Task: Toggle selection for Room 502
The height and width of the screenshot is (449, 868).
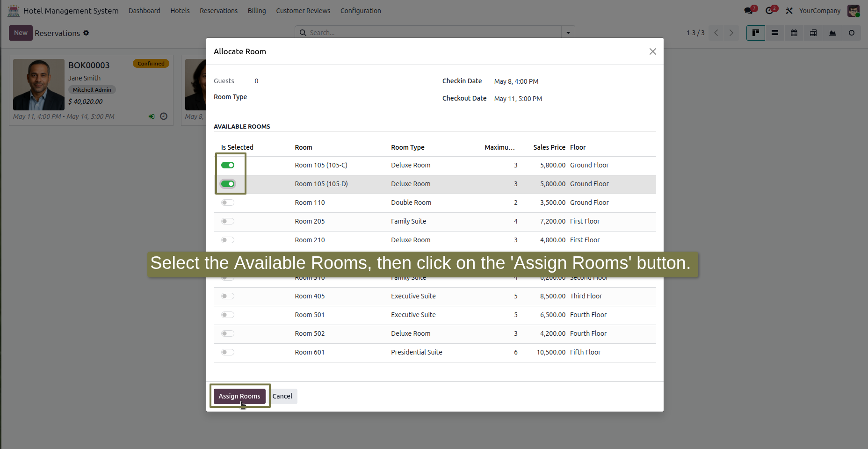Action: coord(228,333)
